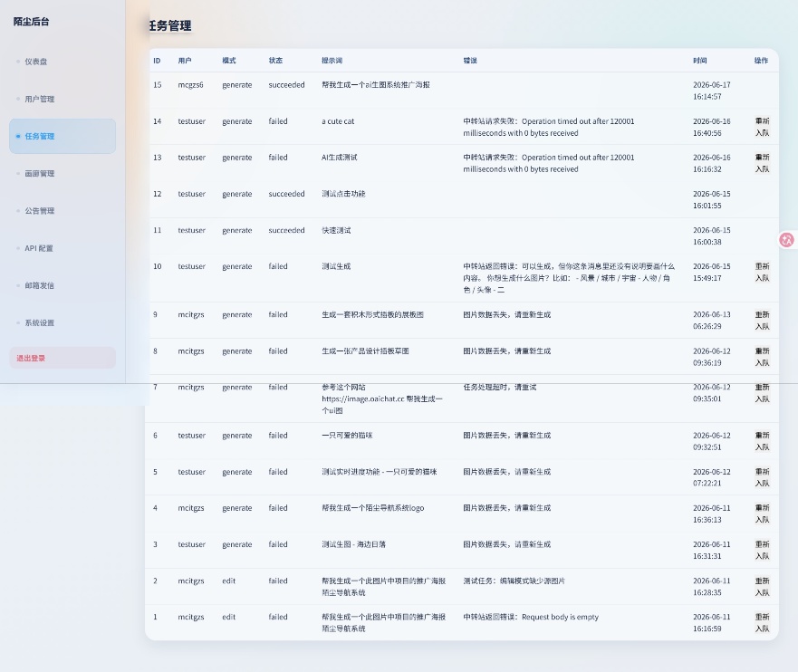798x672 pixels.
Task: Click 重新入队 for task 2
Action: pos(762,587)
